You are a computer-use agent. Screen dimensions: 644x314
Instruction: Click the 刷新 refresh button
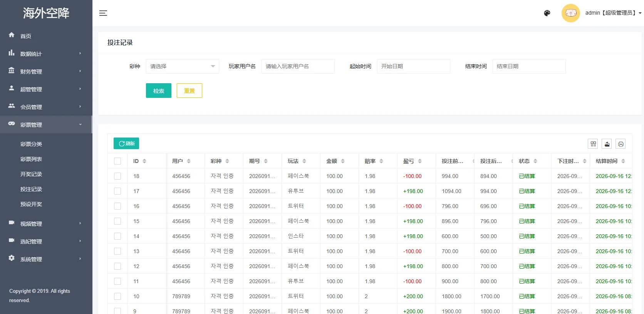126,143
